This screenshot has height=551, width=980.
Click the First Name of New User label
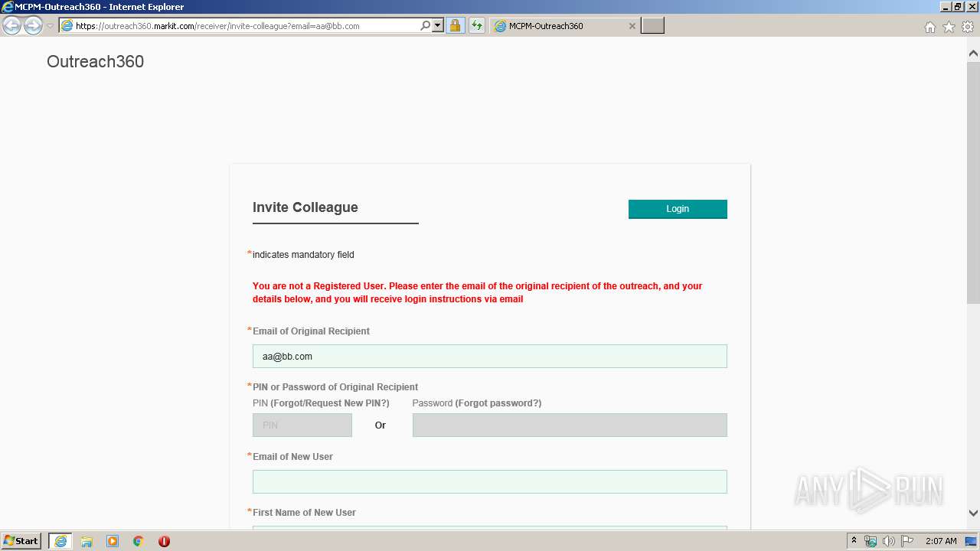(x=304, y=513)
